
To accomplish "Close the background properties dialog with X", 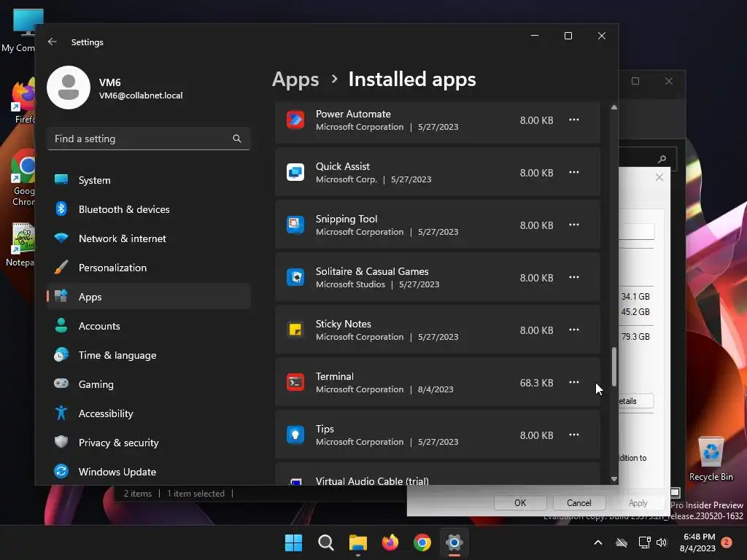I will pos(659,177).
